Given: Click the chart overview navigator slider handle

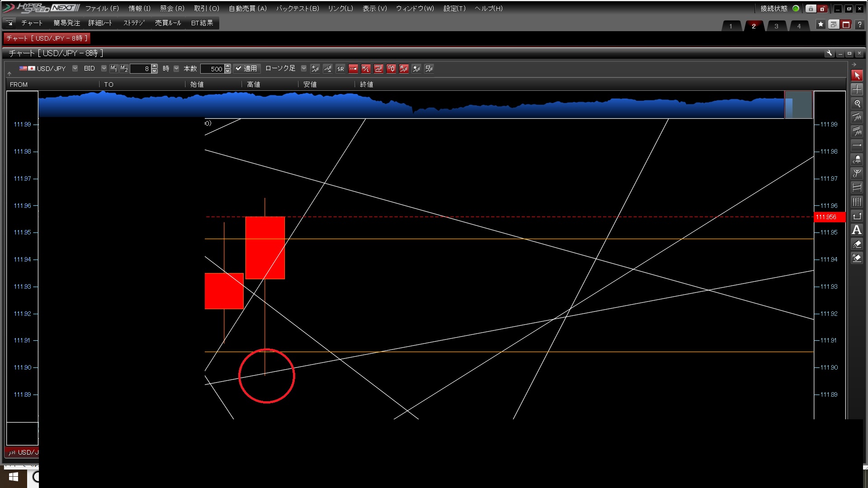Looking at the screenshot, I should click(798, 105).
